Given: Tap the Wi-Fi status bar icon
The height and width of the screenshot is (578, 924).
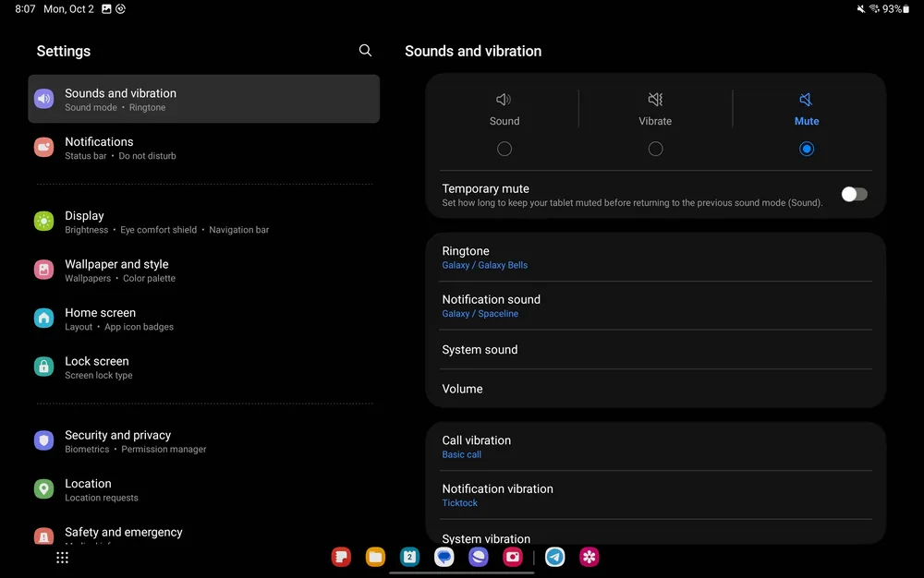Looking at the screenshot, I should [874, 9].
